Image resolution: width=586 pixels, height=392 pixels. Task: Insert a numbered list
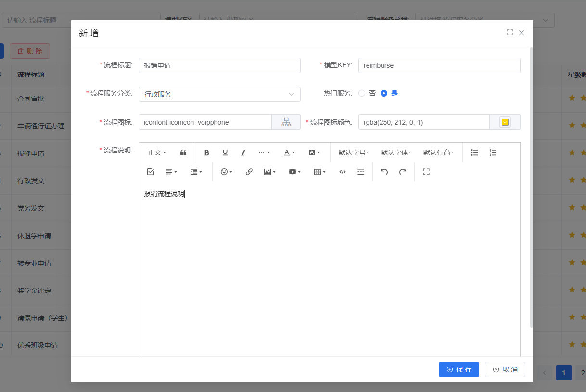[x=493, y=152]
